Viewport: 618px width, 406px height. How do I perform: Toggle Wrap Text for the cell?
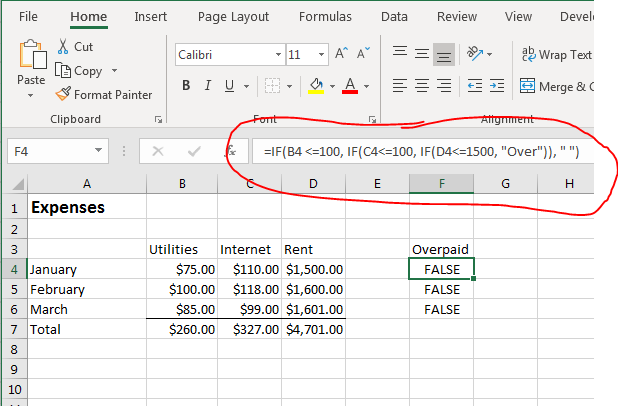tap(557, 54)
